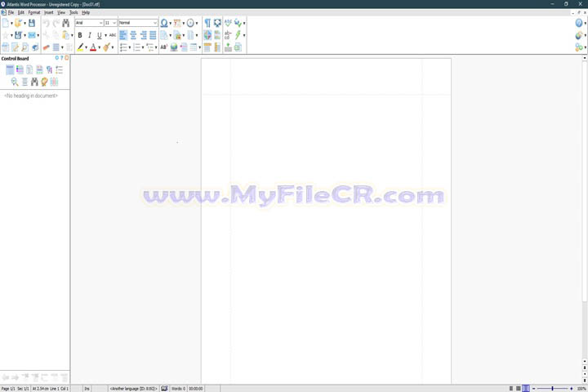Click the Control Board binoculars icon

pyautogui.click(x=34, y=82)
